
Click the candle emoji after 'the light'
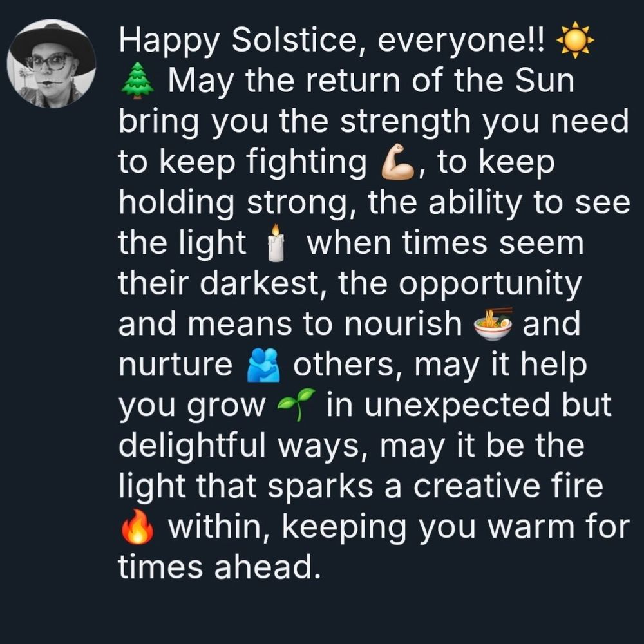coord(276,242)
